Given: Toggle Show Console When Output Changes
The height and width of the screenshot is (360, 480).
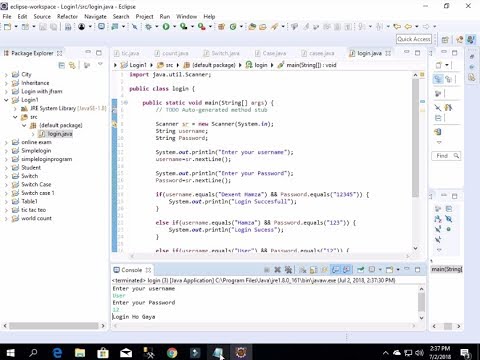Looking at the screenshot, I should (x=336, y=270).
